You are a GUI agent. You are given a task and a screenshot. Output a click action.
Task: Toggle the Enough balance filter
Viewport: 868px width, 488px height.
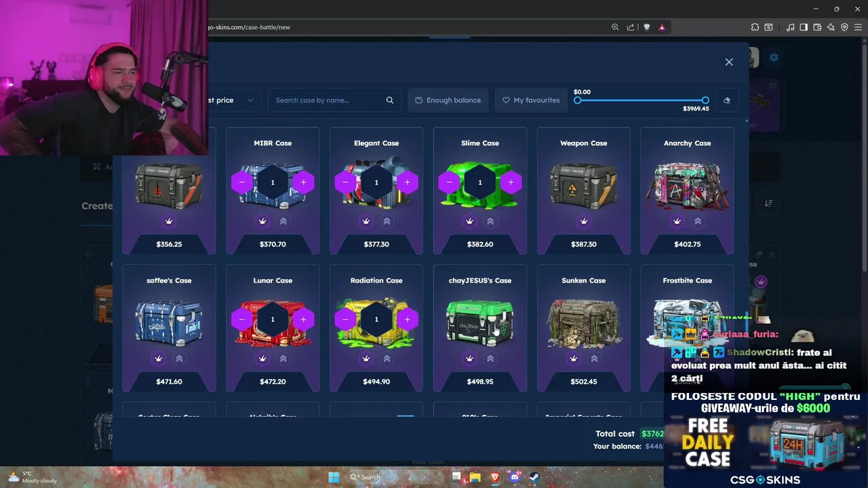[x=448, y=100]
